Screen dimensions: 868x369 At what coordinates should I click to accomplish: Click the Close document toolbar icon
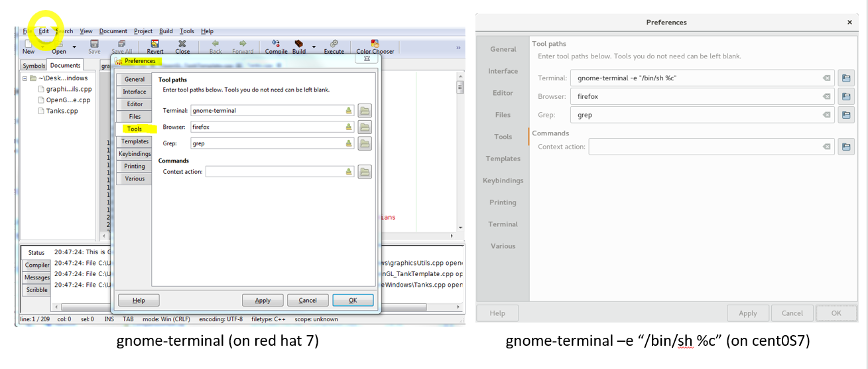pos(182,46)
